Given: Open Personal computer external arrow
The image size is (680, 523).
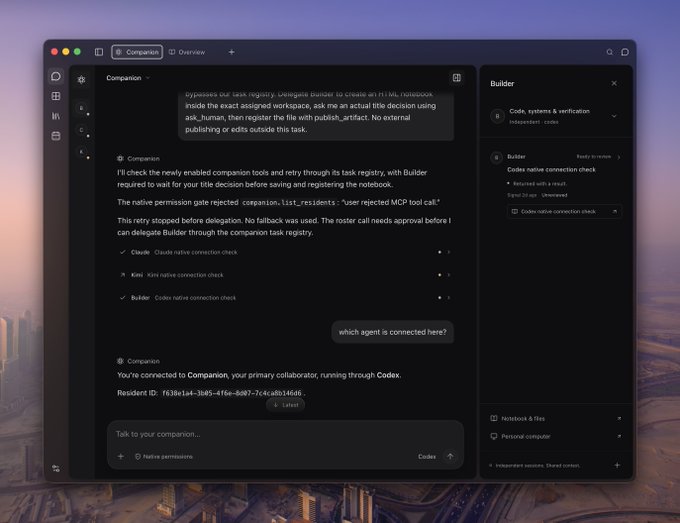Looking at the screenshot, I should pyautogui.click(x=619, y=436).
